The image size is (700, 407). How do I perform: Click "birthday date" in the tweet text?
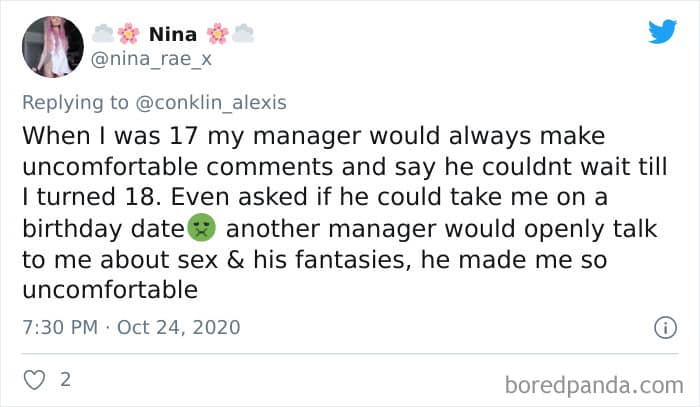pyautogui.click(x=103, y=228)
